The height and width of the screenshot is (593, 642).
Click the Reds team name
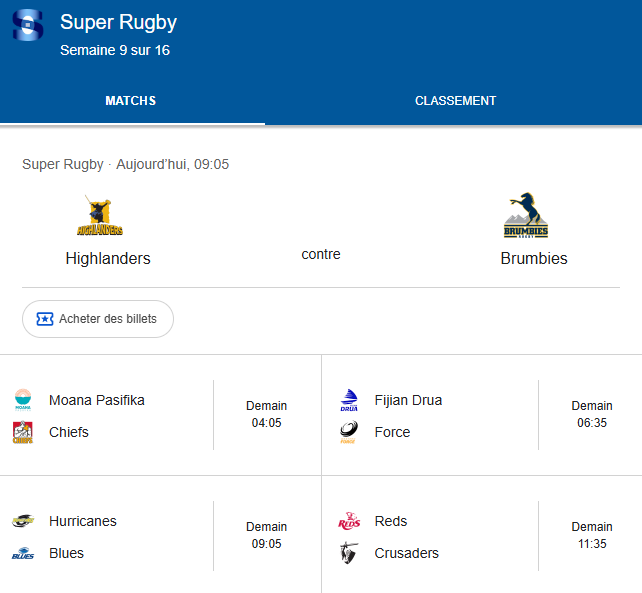(391, 521)
